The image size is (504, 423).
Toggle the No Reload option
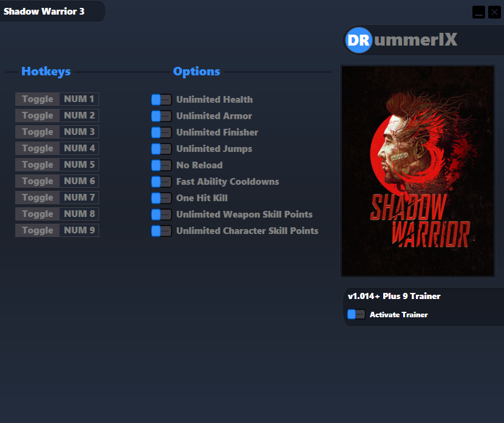click(162, 165)
